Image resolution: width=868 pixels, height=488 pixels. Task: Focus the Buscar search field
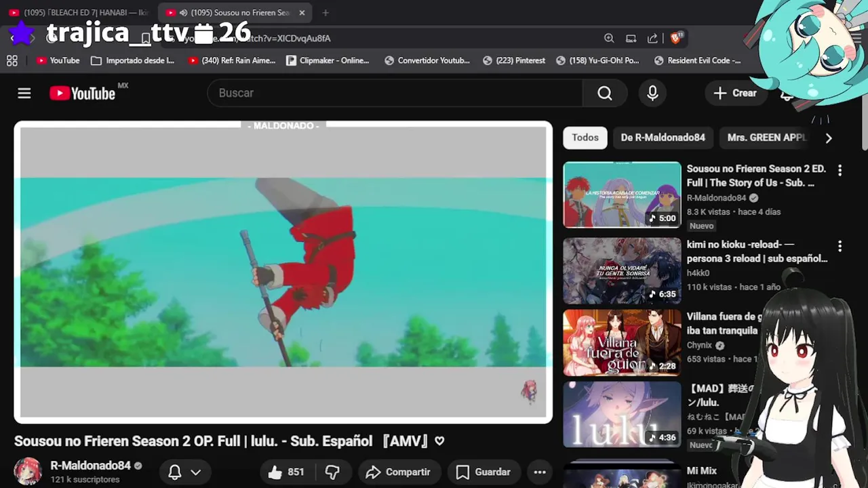(x=395, y=94)
